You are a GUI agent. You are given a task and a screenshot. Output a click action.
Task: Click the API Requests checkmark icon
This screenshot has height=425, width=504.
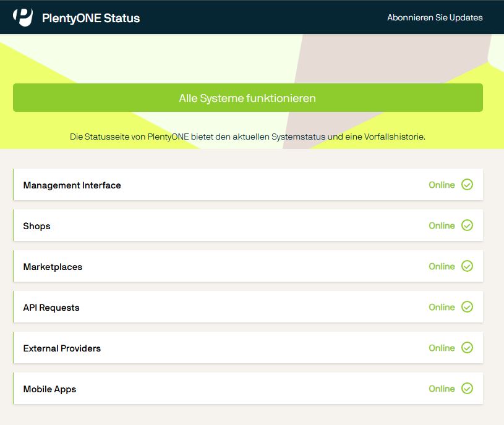(467, 307)
